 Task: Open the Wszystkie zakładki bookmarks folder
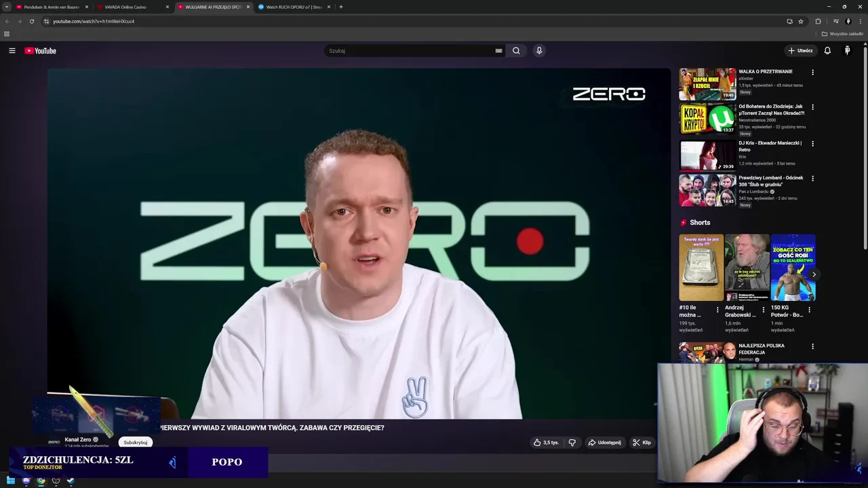842,34
